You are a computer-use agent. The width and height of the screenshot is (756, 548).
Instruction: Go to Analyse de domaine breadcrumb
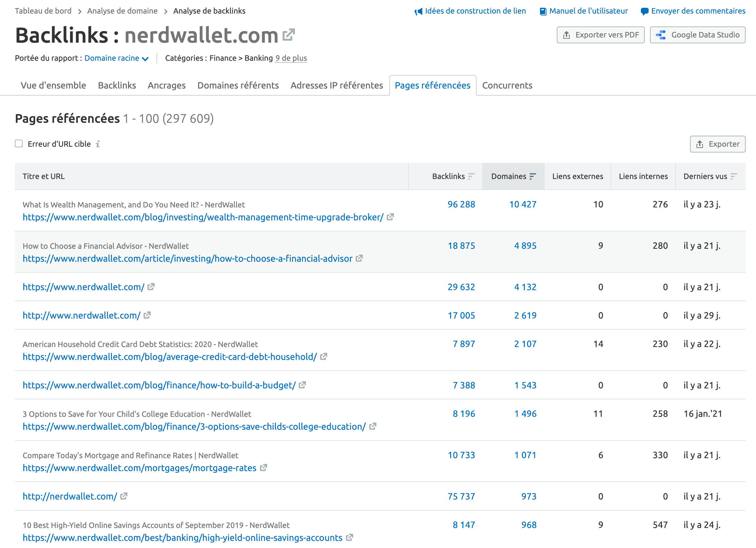122,11
